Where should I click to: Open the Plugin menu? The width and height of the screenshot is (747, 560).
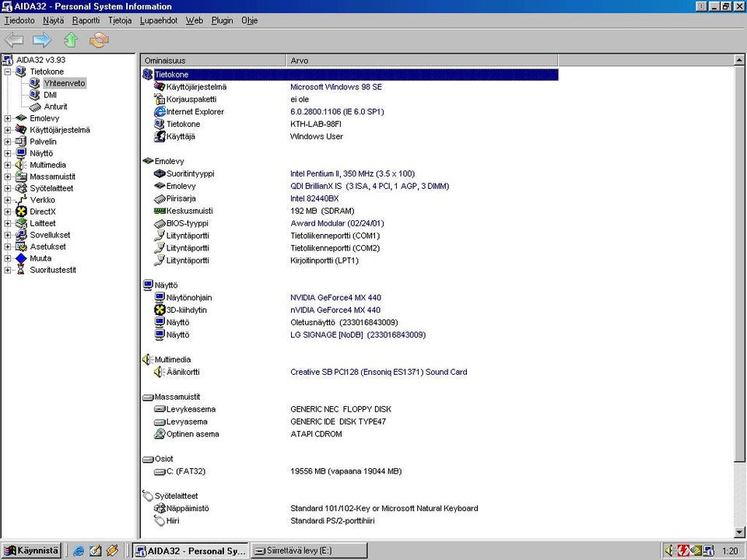point(223,20)
